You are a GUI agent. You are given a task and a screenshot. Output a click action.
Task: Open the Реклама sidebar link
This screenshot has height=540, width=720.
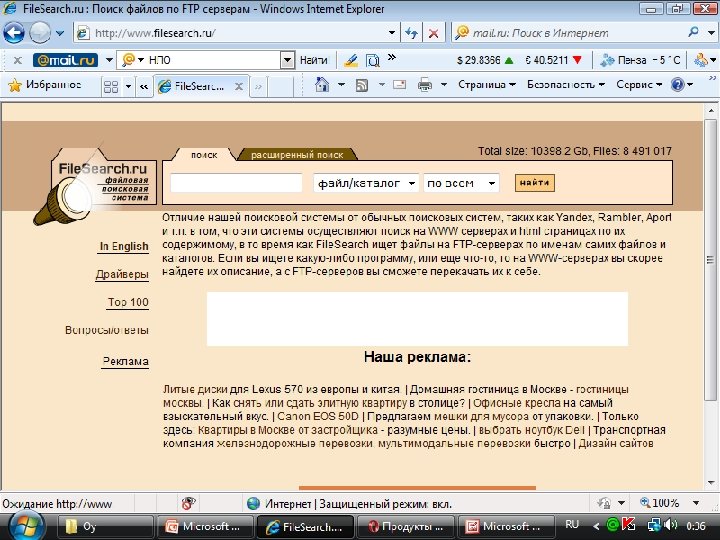coord(125,361)
